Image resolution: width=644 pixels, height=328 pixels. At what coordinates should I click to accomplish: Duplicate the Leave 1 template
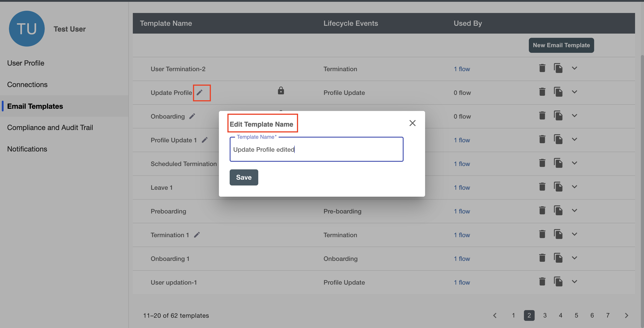point(558,187)
